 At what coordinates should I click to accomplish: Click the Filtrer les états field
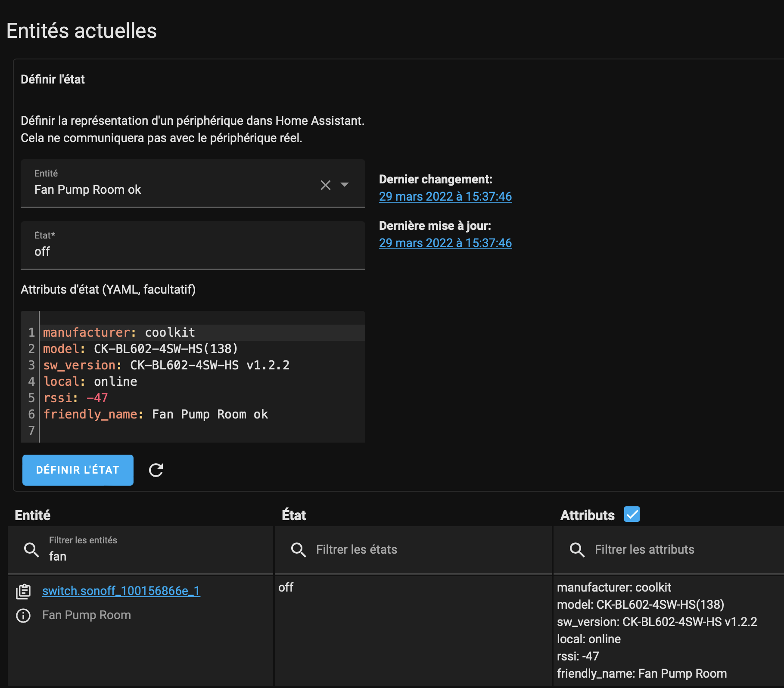pyautogui.click(x=426, y=550)
